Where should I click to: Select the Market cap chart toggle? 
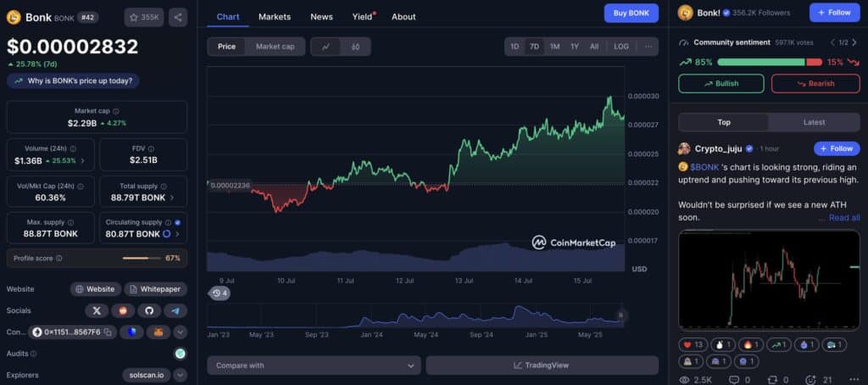(275, 47)
